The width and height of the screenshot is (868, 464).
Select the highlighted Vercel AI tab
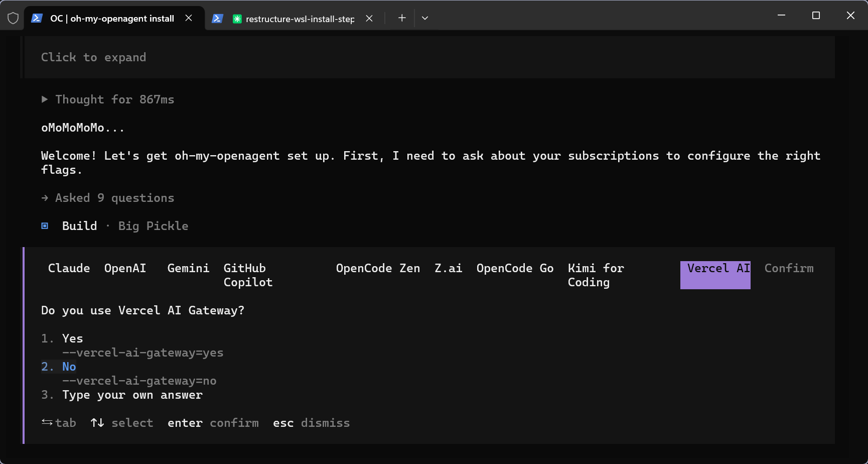715,275
